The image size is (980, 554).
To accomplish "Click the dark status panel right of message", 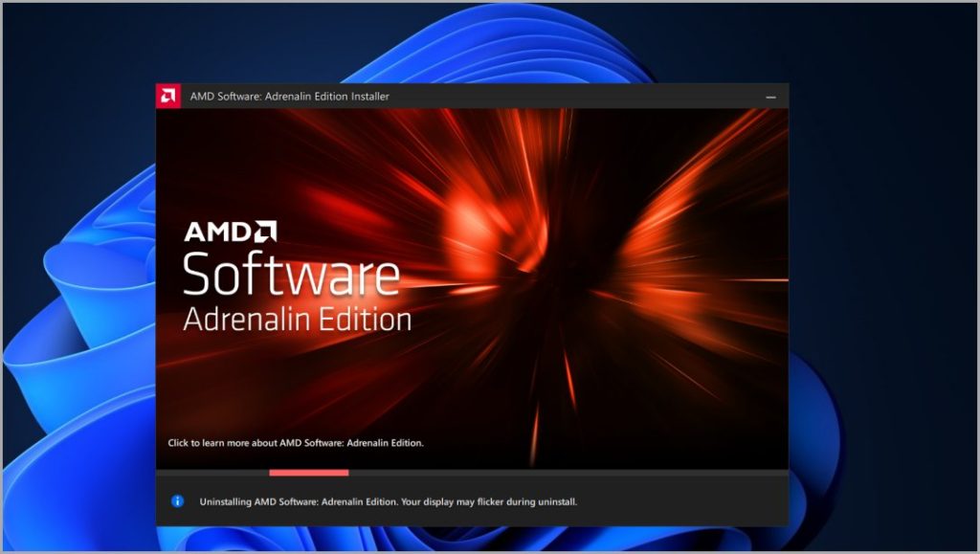I will point(681,501).
